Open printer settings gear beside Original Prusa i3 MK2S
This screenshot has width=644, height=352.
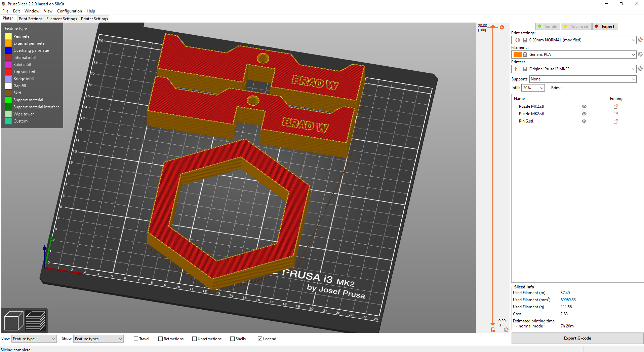[x=640, y=69]
